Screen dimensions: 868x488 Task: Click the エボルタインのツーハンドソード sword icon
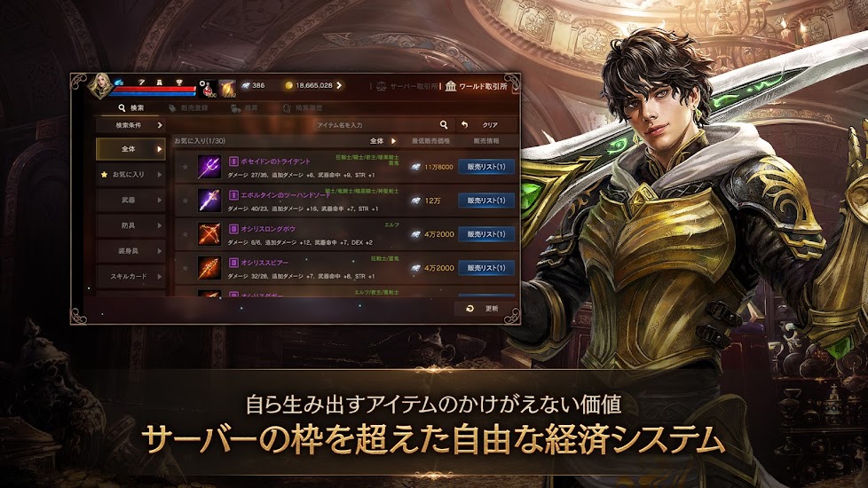[209, 201]
